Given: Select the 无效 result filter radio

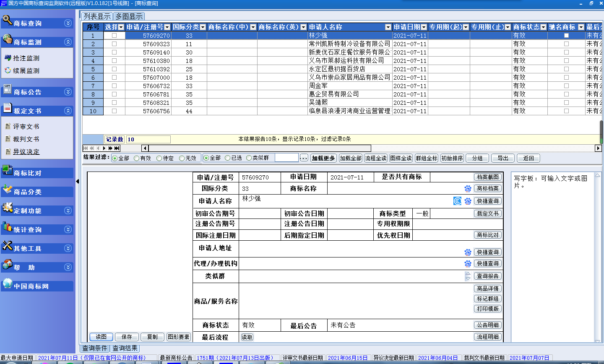Looking at the screenshot, I should [x=182, y=158].
